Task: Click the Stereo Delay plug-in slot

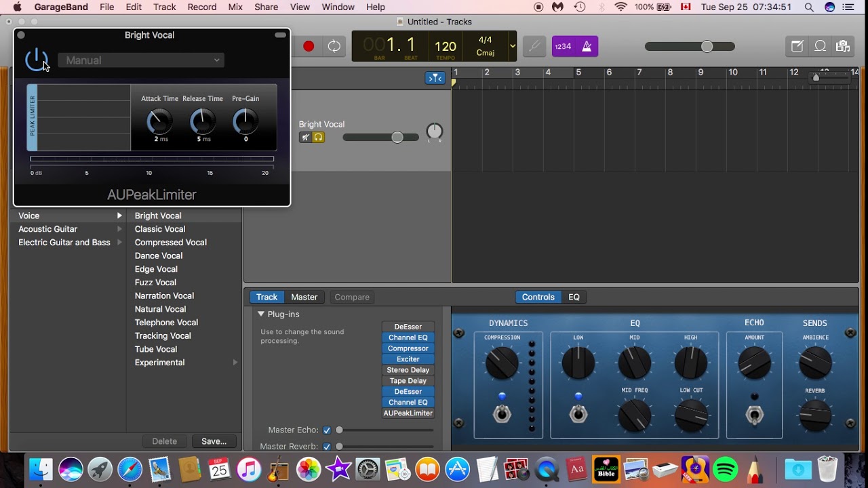Action: pos(408,370)
